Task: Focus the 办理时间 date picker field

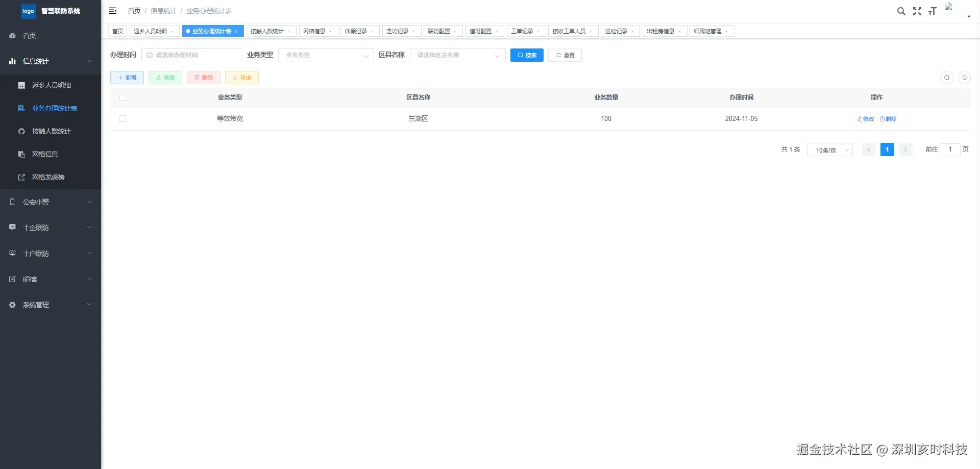Action: tap(192, 55)
